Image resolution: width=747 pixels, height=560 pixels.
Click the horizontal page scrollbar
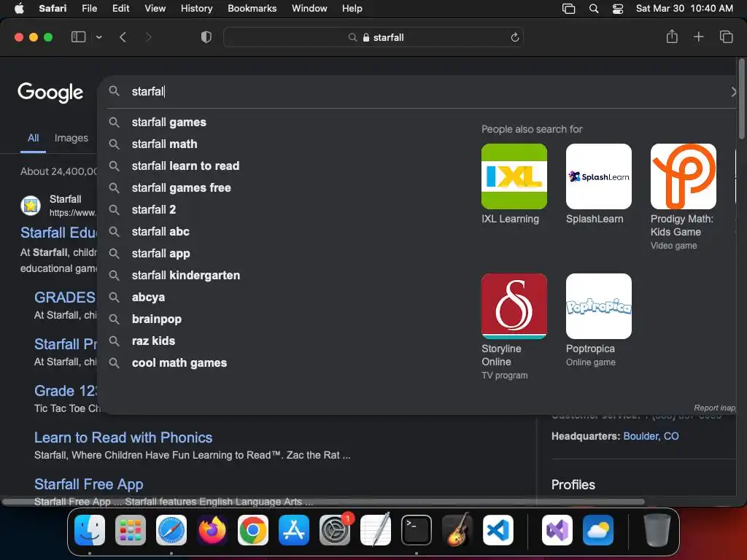tap(323, 502)
